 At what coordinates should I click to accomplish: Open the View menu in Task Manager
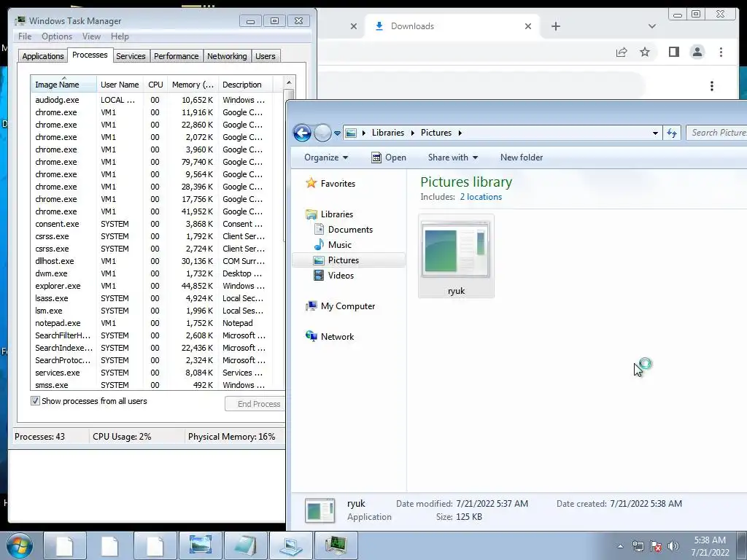91,36
